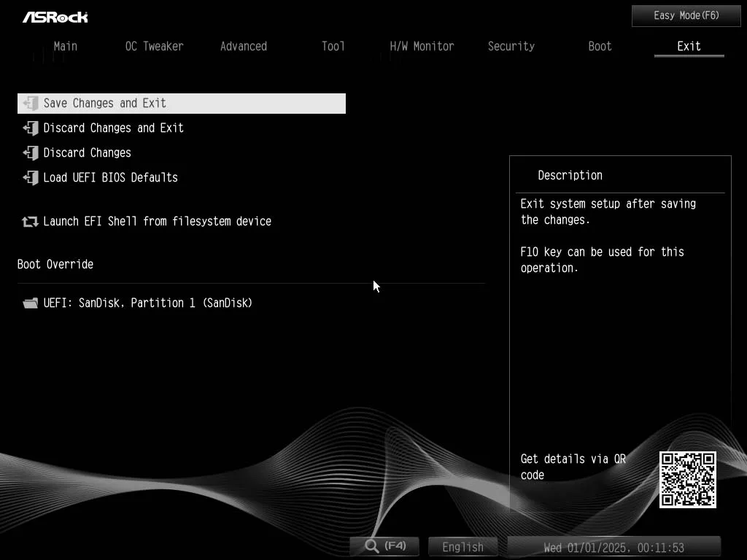Select the Exit tab
This screenshot has height=560, width=747.
coord(689,46)
